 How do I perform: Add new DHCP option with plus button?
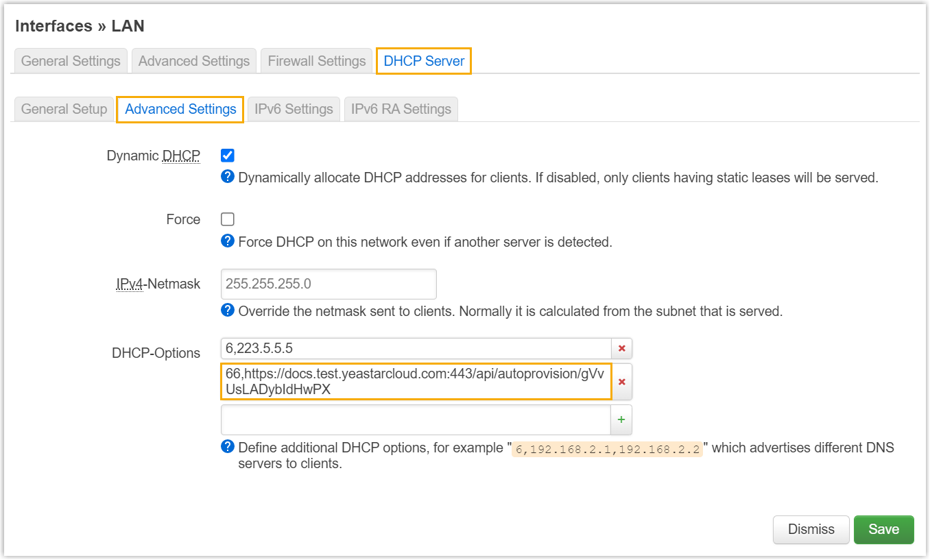pyautogui.click(x=621, y=419)
